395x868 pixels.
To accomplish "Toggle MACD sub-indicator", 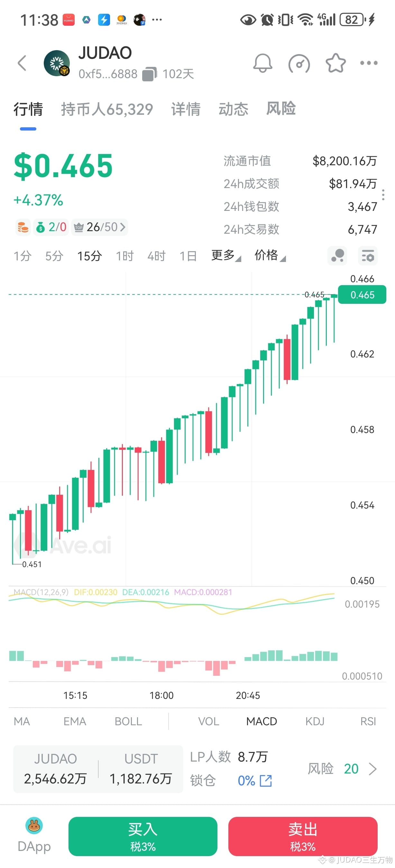I will [262, 721].
